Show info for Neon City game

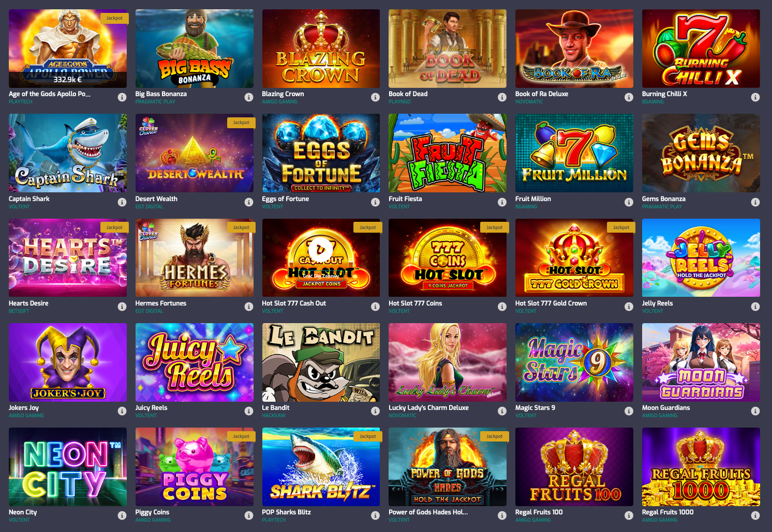tap(122, 515)
